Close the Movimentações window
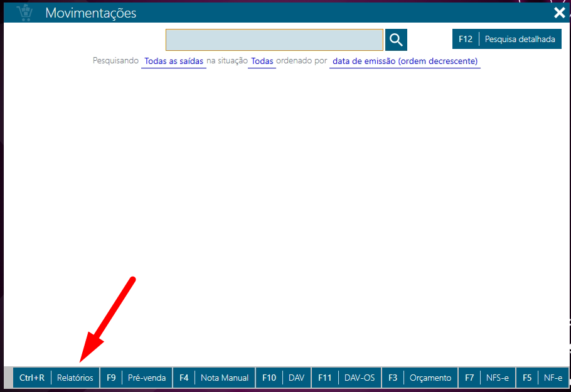 (559, 13)
